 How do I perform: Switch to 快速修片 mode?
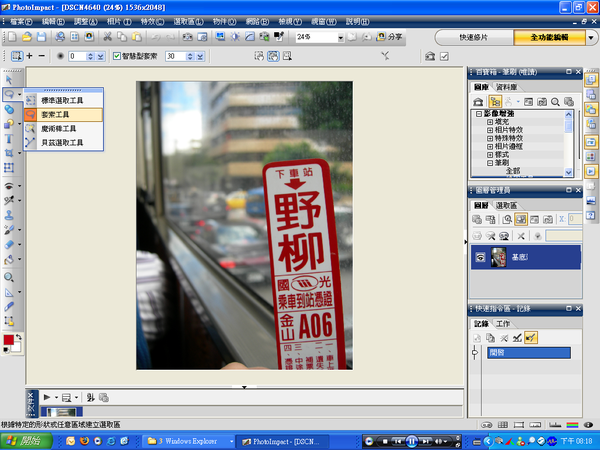point(474,38)
